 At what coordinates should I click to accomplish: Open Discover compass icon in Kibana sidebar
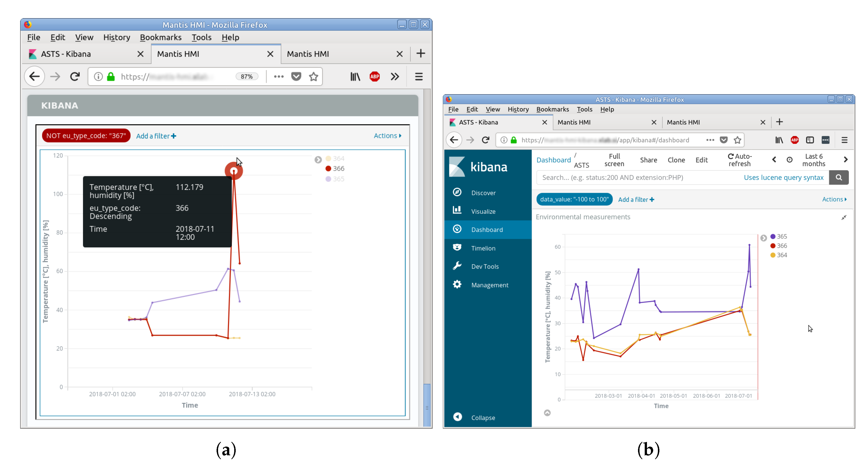[457, 192]
